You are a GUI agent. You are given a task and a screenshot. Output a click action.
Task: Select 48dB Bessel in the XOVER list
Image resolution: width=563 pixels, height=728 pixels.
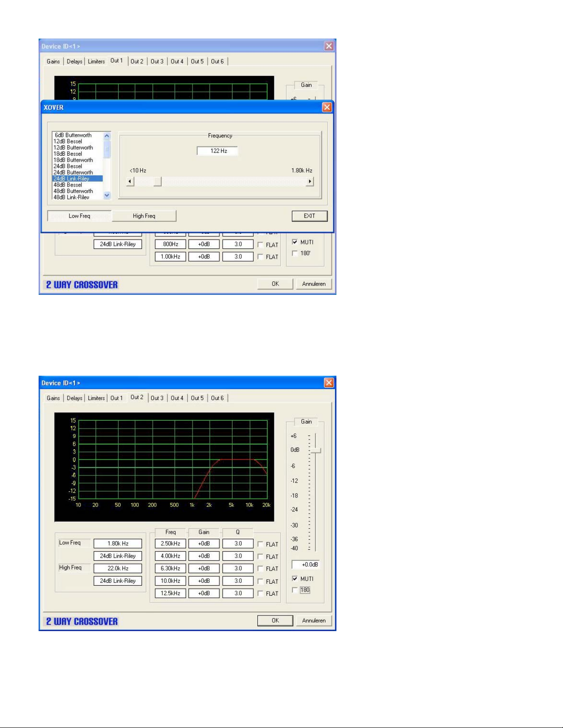click(x=78, y=185)
